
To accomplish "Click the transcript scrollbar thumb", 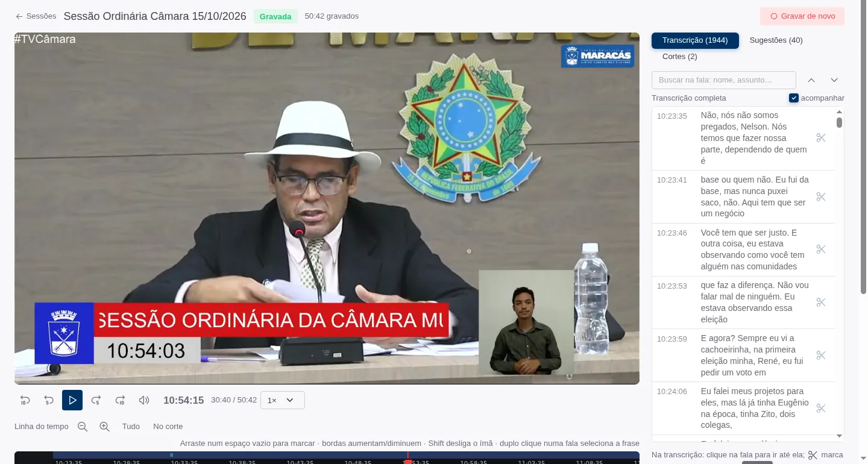I will (839, 123).
